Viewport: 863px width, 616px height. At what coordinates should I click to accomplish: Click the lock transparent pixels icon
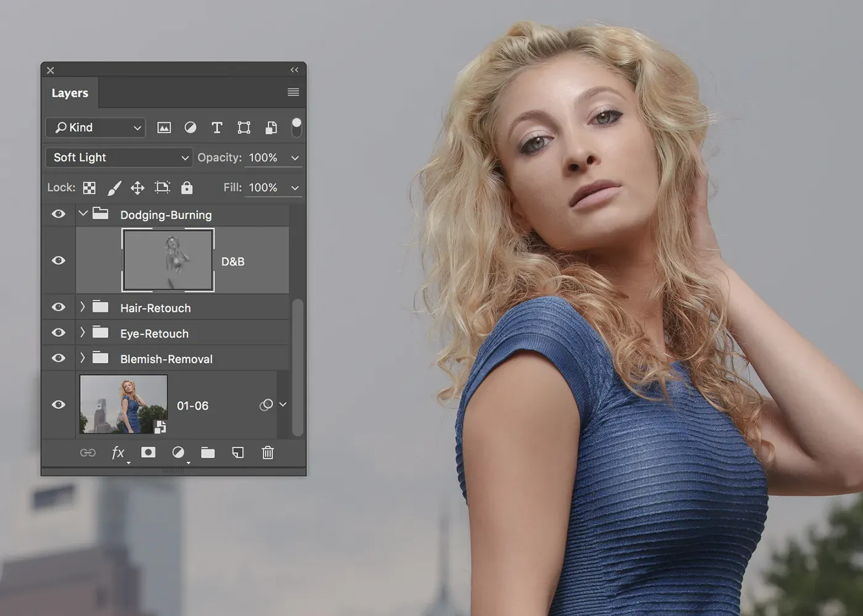coord(89,188)
